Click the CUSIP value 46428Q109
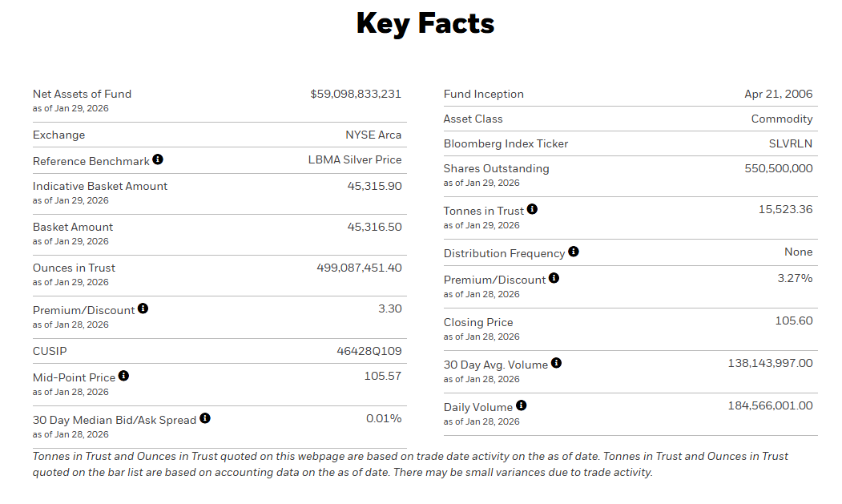The width and height of the screenshot is (842, 504). (369, 351)
